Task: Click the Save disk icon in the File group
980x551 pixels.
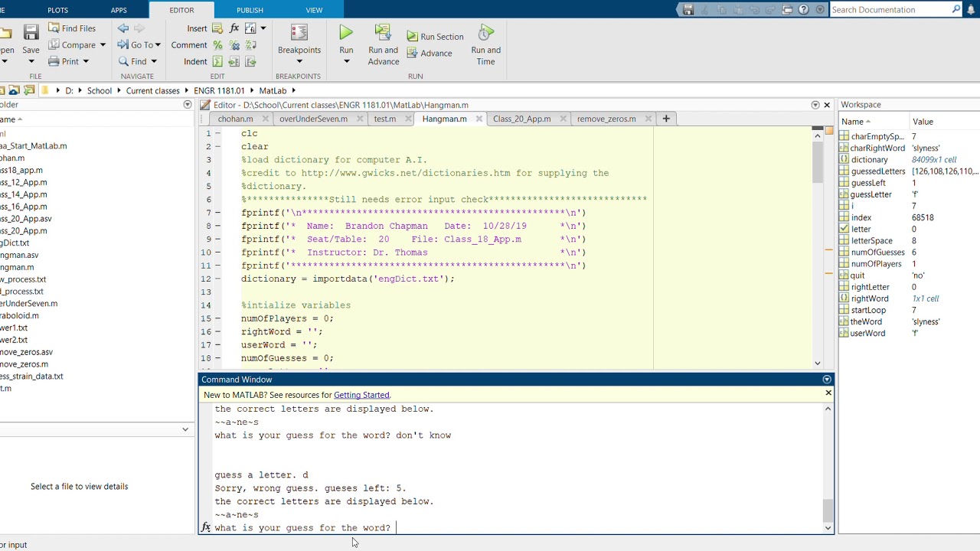Action: [x=31, y=32]
